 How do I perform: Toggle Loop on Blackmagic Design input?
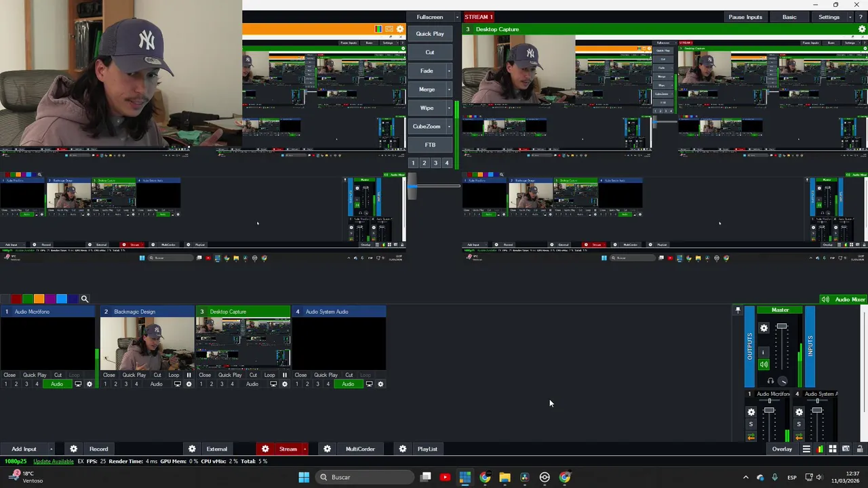[174, 375]
